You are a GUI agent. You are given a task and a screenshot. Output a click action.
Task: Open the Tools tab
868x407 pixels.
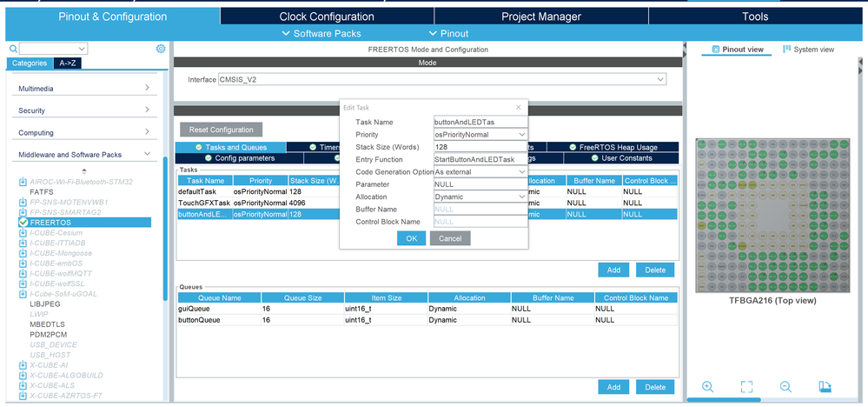pos(755,17)
